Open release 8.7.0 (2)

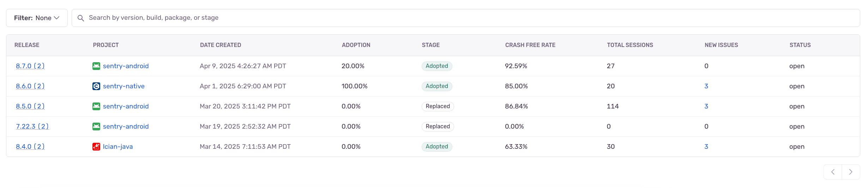point(30,66)
